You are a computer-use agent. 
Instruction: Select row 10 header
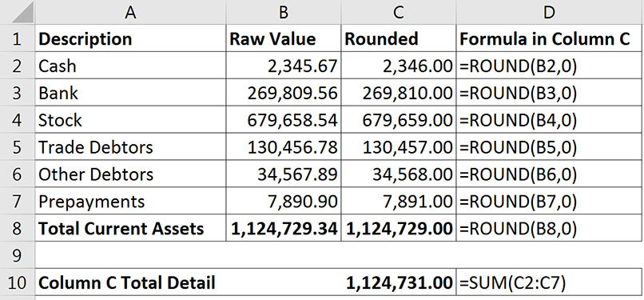click(x=18, y=282)
